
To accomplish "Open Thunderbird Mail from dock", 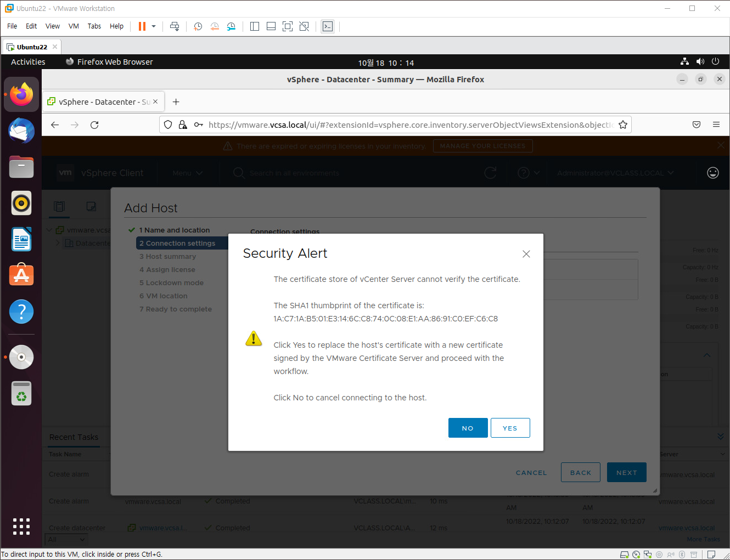I will [21, 131].
